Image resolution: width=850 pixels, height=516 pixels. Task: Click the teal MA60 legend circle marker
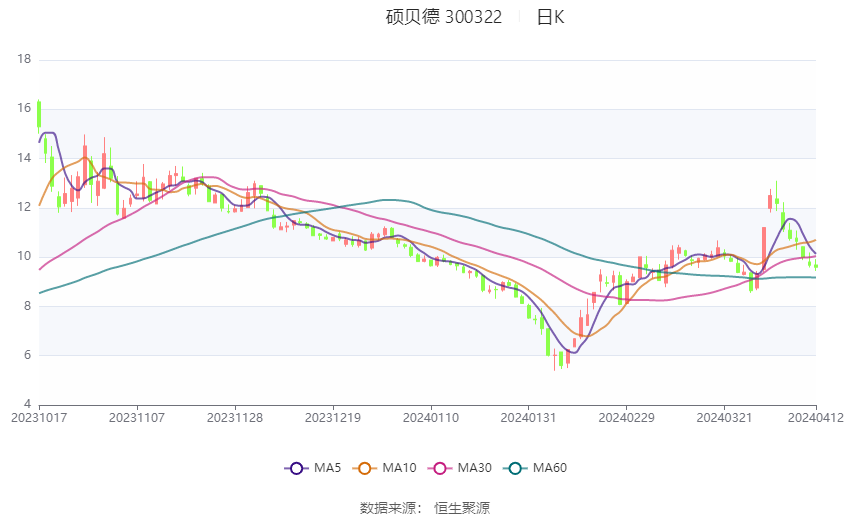(515, 468)
